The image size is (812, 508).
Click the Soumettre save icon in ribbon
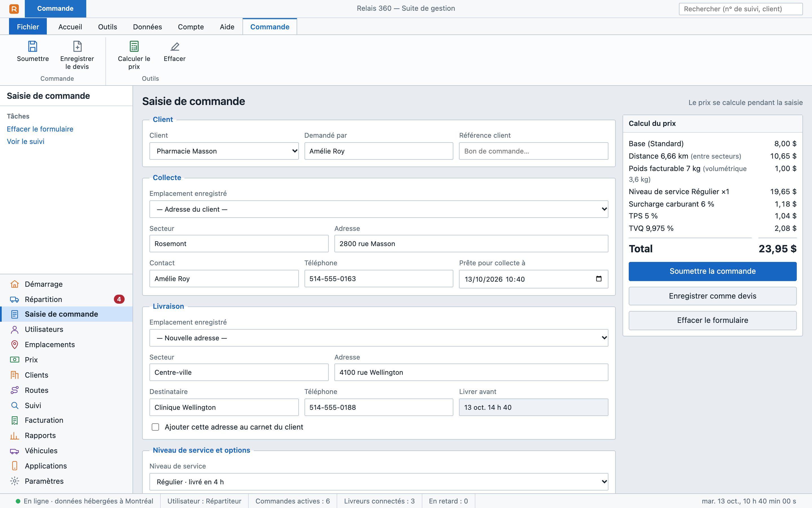coord(32,46)
